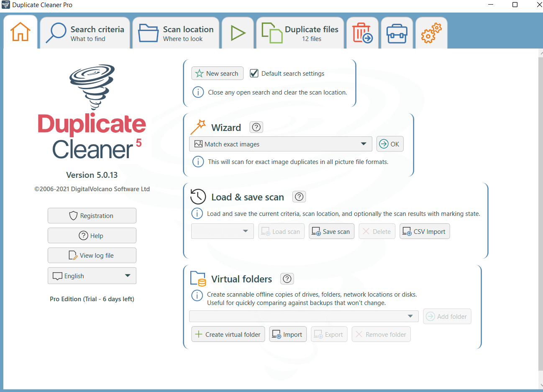Open the Help button in left panel
The image size is (543, 392).
point(92,236)
